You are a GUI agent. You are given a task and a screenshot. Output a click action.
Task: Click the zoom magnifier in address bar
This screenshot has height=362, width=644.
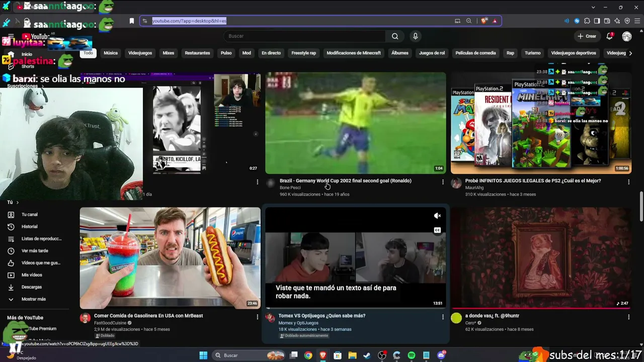click(469, 21)
